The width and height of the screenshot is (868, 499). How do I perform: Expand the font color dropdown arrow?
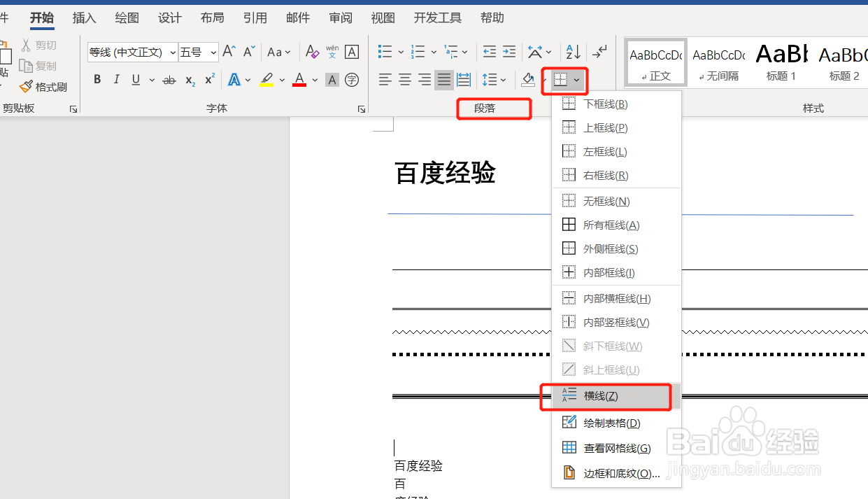(x=315, y=80)
